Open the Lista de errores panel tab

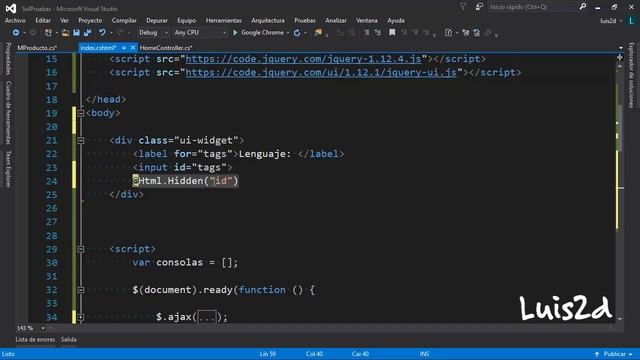(35, 340)
